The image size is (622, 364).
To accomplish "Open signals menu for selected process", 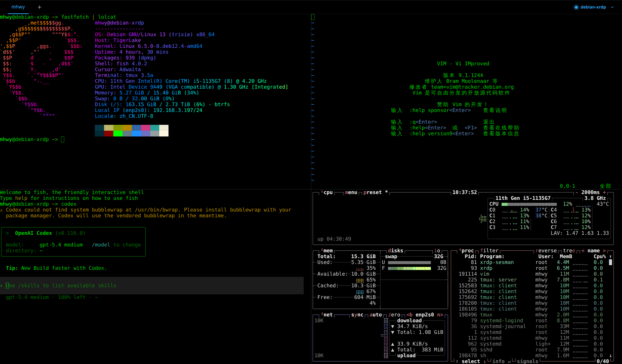I will click(x=527, y=361).
